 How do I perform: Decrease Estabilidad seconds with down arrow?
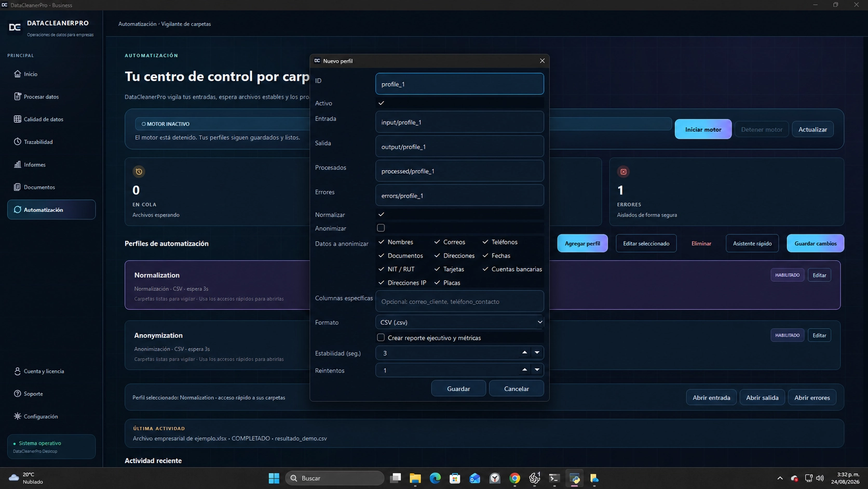tap(537, 352)
